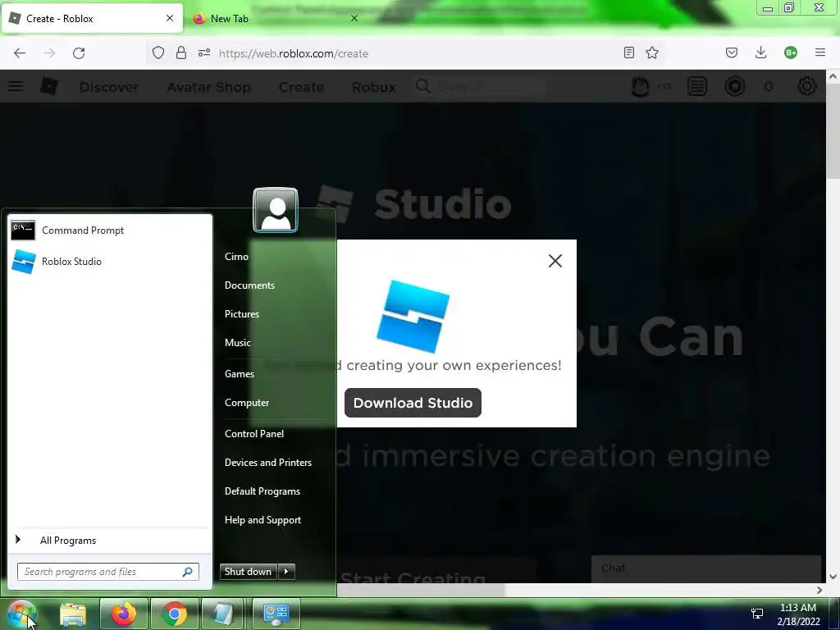Open Firefox hamburger menu
The height and width of the screenshot is (630, 840).
(x=820, y=52)
